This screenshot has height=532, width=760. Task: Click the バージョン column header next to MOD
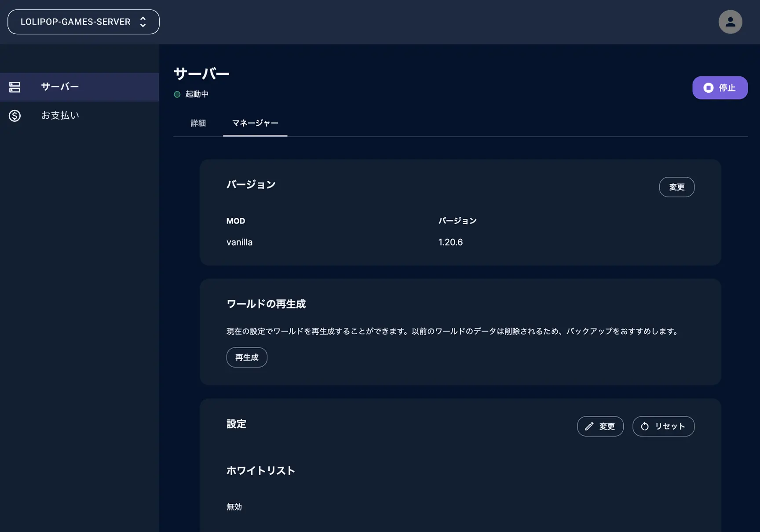click(457, 221)
